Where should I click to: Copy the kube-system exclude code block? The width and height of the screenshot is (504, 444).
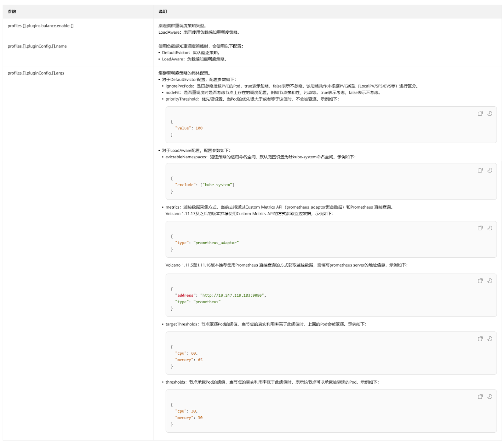click(480, 170)
